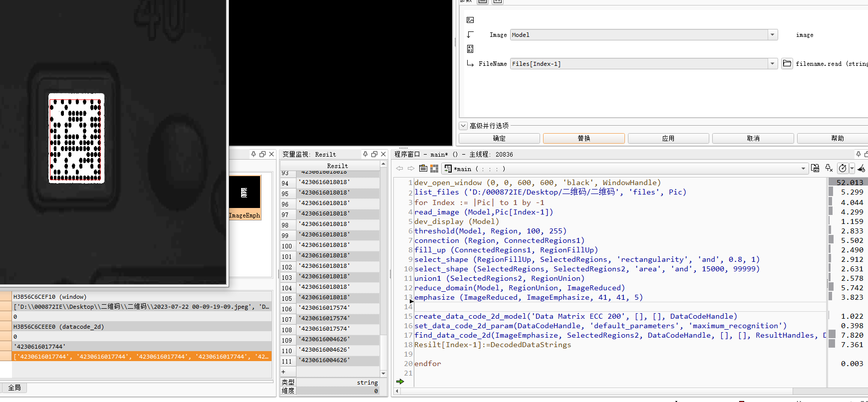Image resolution: width=868 pixels, height=402 pixels.
Task: Click the iconic image parameter icon
Action: coord(470,20)
